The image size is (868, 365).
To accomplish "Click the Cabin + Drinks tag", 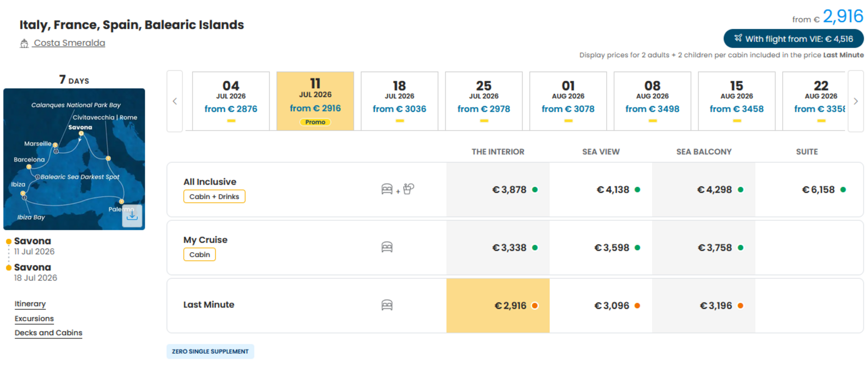I will [214, 197].
